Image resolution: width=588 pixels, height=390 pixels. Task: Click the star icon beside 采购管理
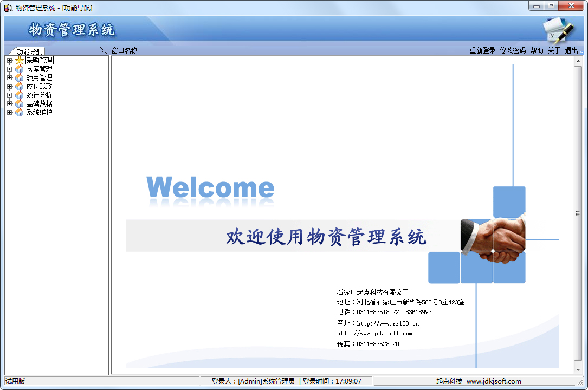(x=20, y=60)
